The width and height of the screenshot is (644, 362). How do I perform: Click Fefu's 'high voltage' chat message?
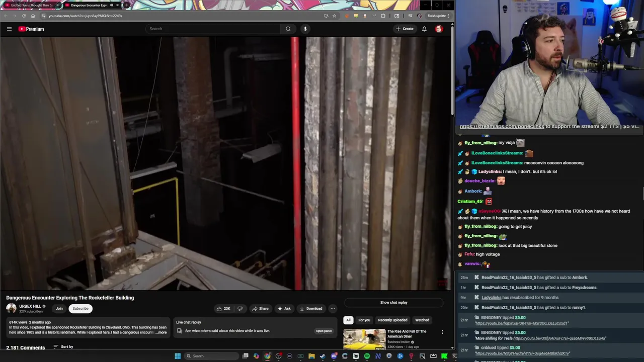click(488, 254)
